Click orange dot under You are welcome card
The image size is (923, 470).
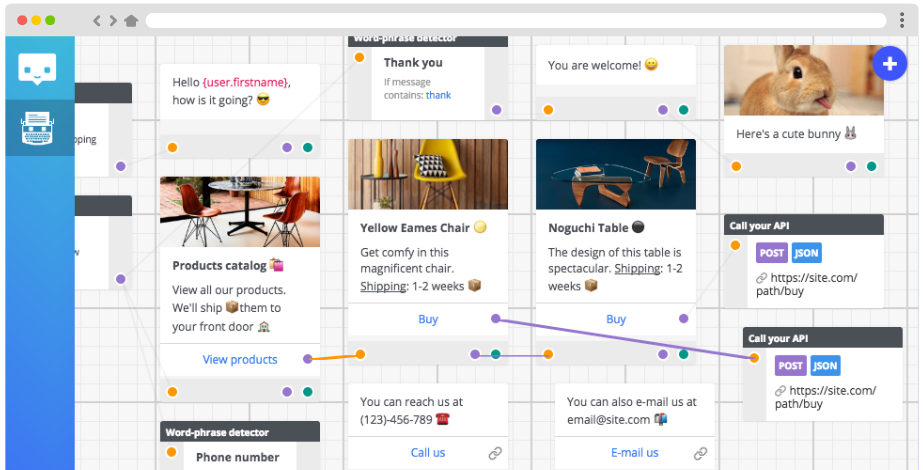548,110
